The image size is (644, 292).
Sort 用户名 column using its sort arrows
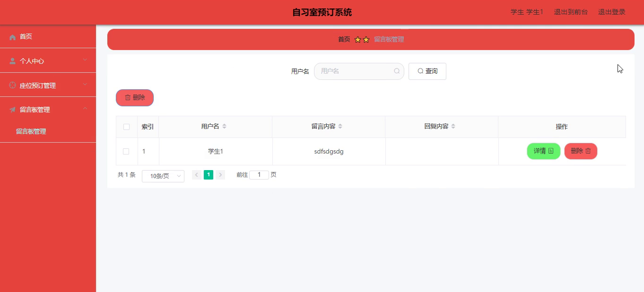224,126
